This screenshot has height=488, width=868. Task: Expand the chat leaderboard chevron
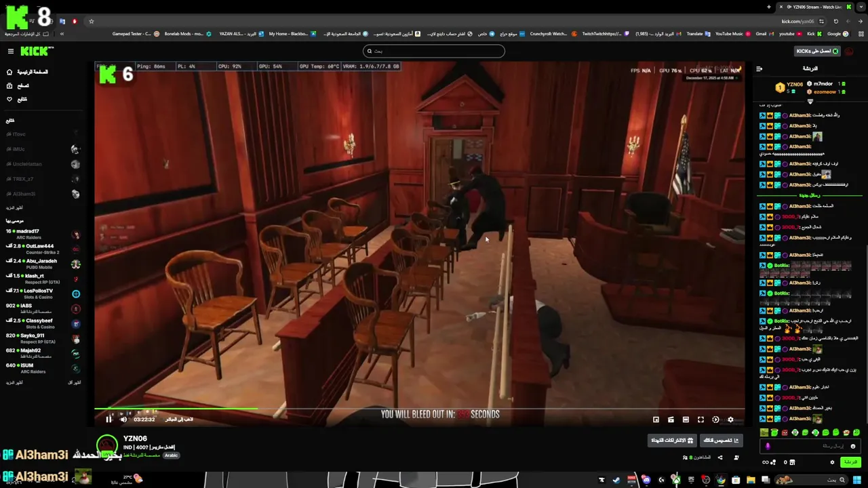click(810, 100)
